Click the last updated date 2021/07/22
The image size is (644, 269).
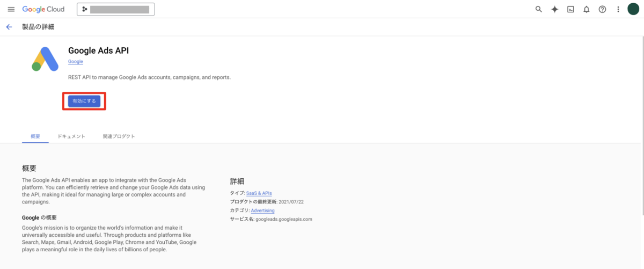[x=291, y=202]
